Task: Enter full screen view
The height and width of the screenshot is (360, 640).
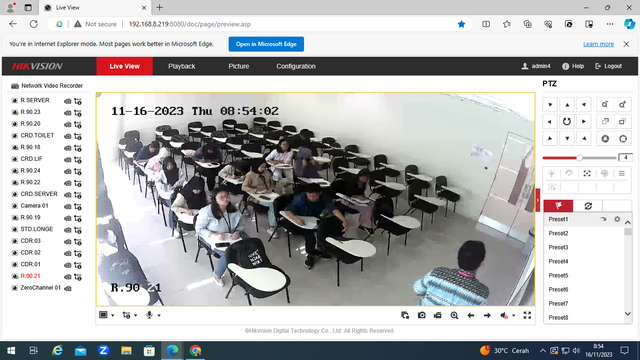Action: pyautogui.click(x=527, y=315)
